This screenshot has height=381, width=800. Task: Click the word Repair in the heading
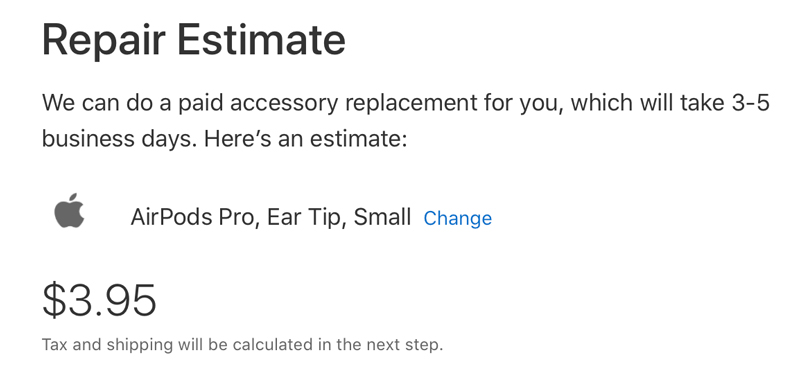click(103, 41)
